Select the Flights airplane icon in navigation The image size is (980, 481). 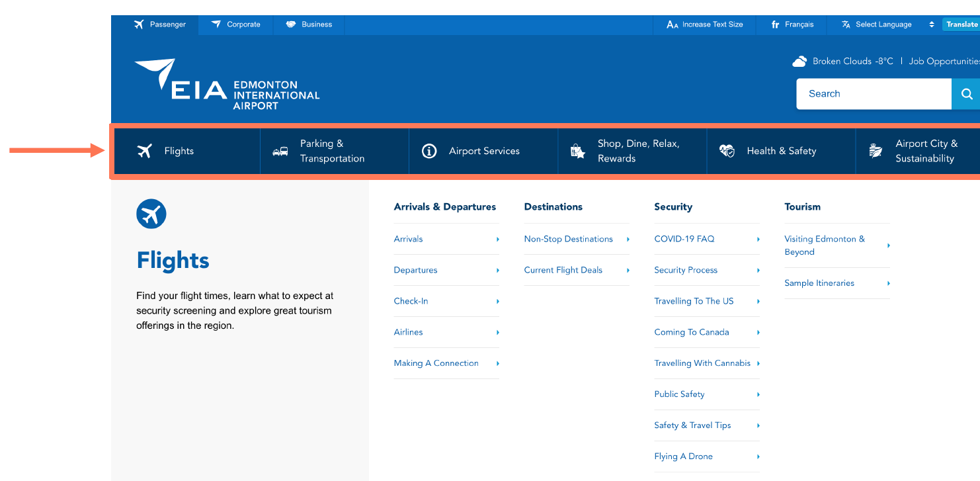tap(145, 151)
